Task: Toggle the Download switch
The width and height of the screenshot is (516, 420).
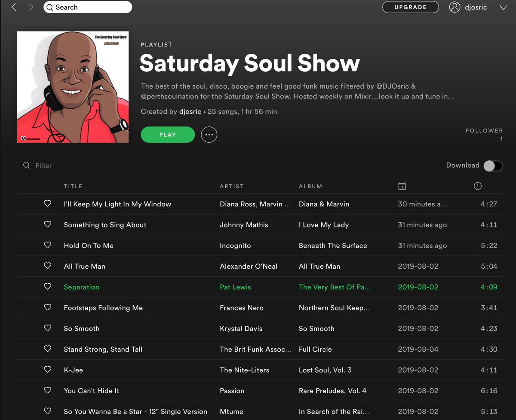Action: point(493,166)
